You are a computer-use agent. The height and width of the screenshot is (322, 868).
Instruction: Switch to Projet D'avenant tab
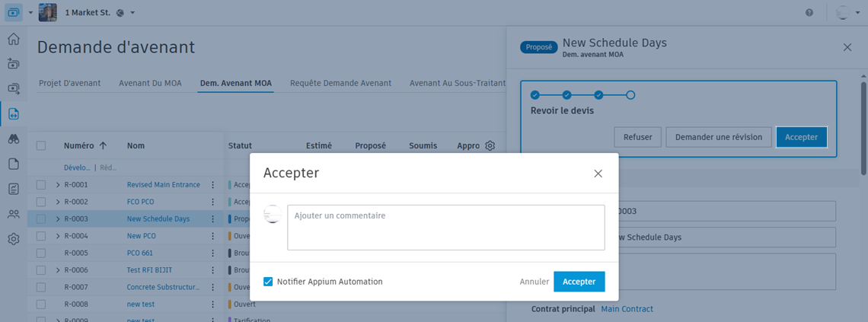(70, 83)
